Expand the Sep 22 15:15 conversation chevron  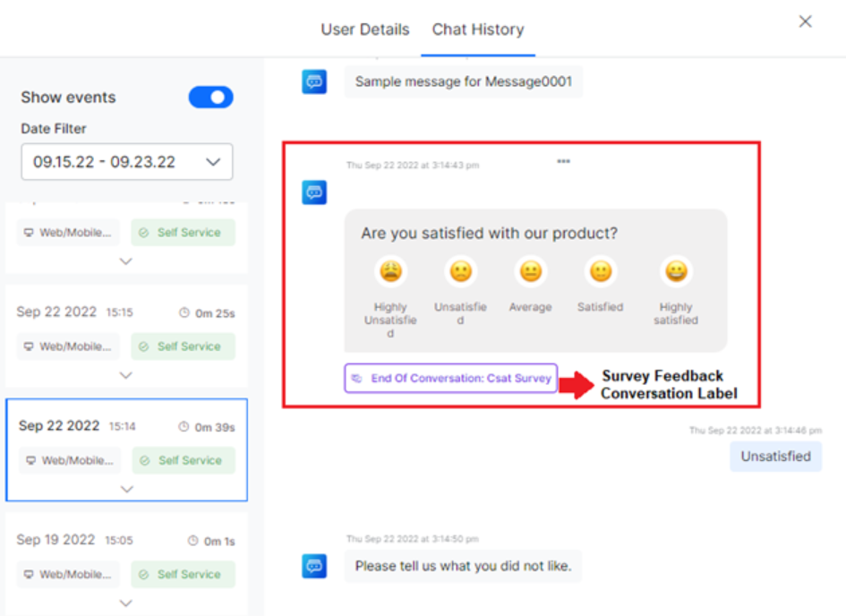[x=126, y=375]
